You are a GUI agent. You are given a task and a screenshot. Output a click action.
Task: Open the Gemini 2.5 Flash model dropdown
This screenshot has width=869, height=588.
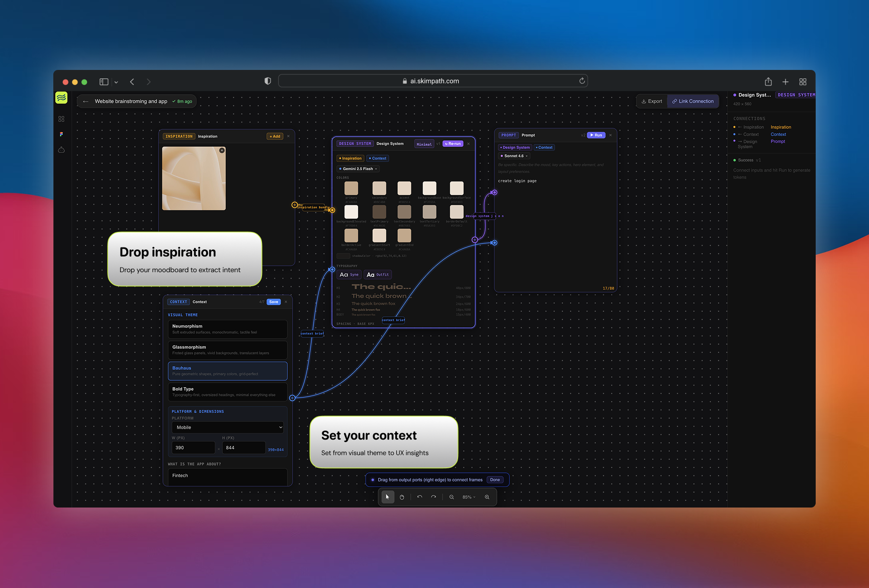point(358,169)
